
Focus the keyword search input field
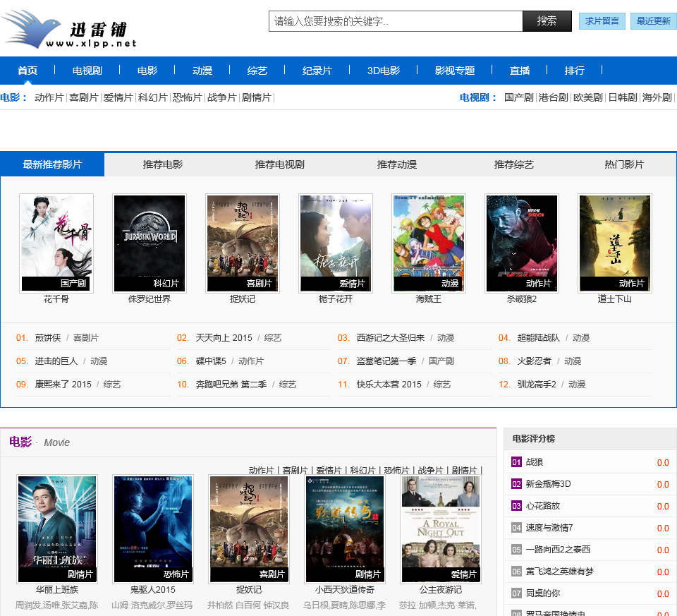point(396,21)
